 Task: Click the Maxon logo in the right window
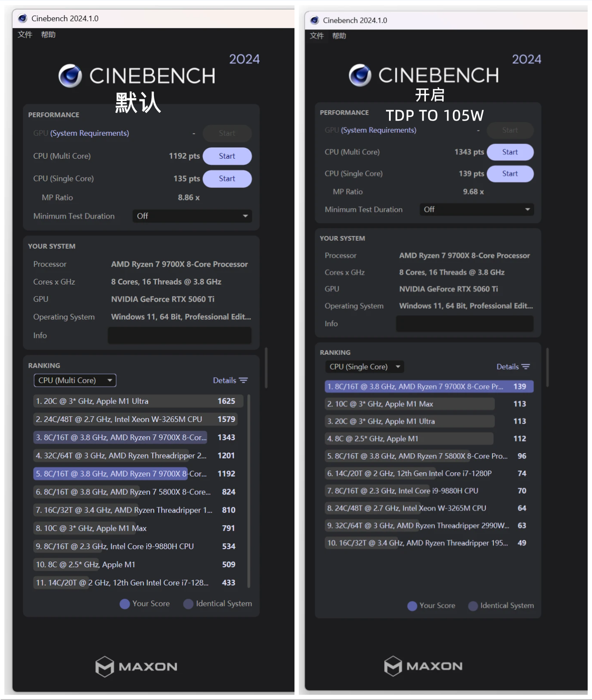[x=423, y=666]
